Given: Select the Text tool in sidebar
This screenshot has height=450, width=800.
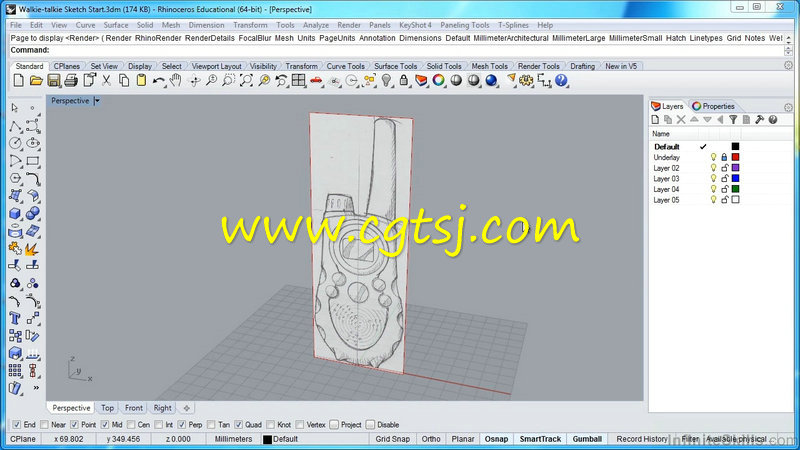Looking at the screenshot, I should pyautogui.click(x=15, y=318).
